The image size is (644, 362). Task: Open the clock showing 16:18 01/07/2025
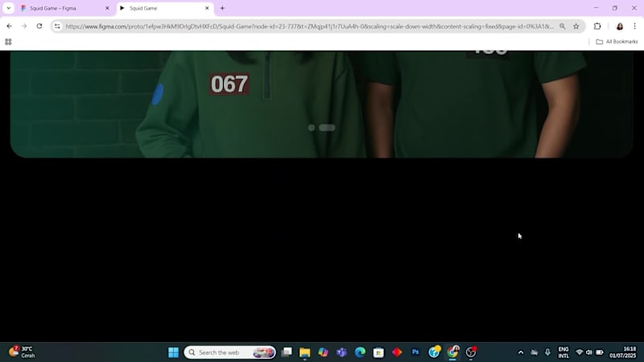(x=622, y=352)
